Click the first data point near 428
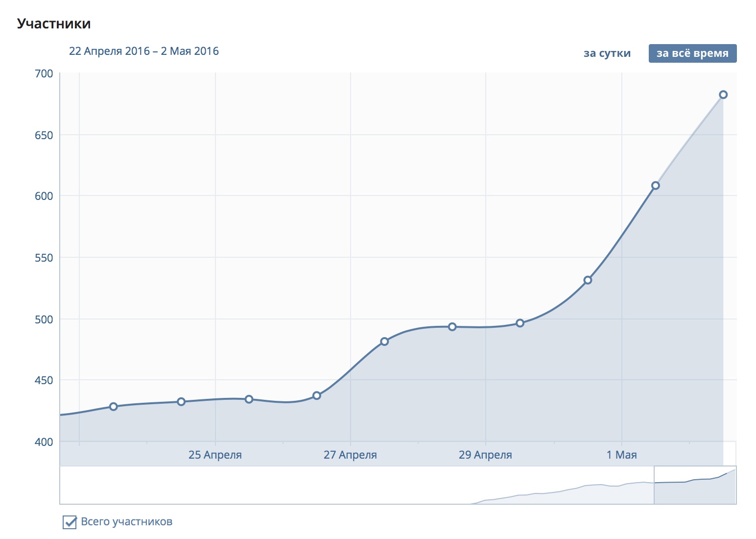Viewport: 756px width, 539px height. coord(114,407)
